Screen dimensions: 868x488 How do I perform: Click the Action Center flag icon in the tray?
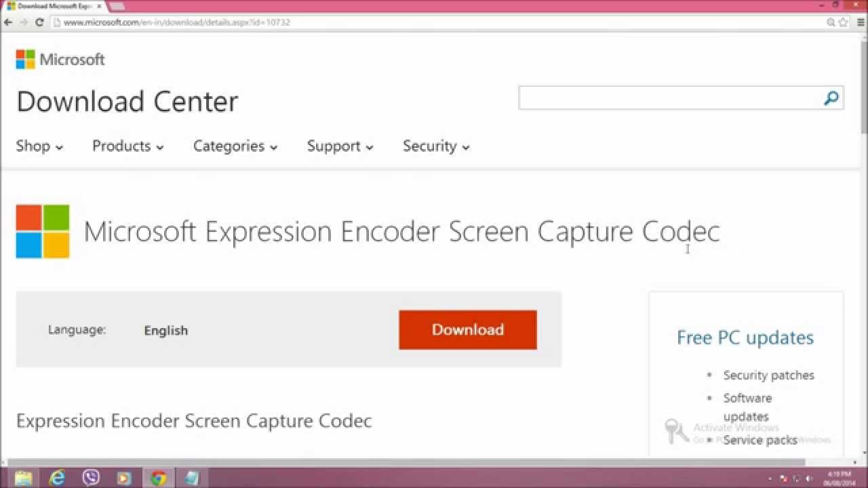783,479
